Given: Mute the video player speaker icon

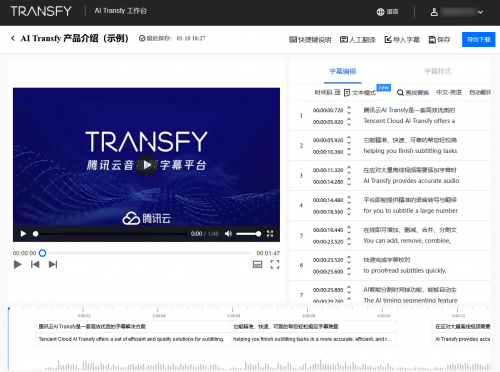Looking at the screenshot, I should click(228, 234).
